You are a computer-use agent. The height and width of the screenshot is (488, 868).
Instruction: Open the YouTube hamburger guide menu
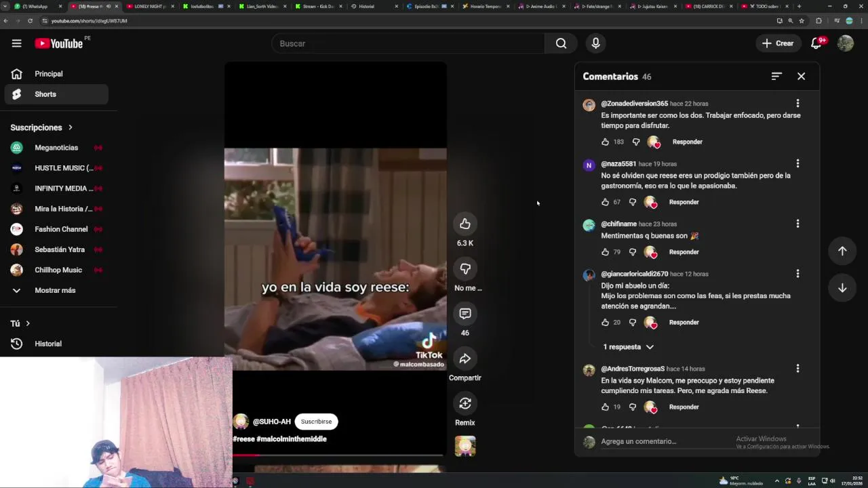tap(16, 43)
